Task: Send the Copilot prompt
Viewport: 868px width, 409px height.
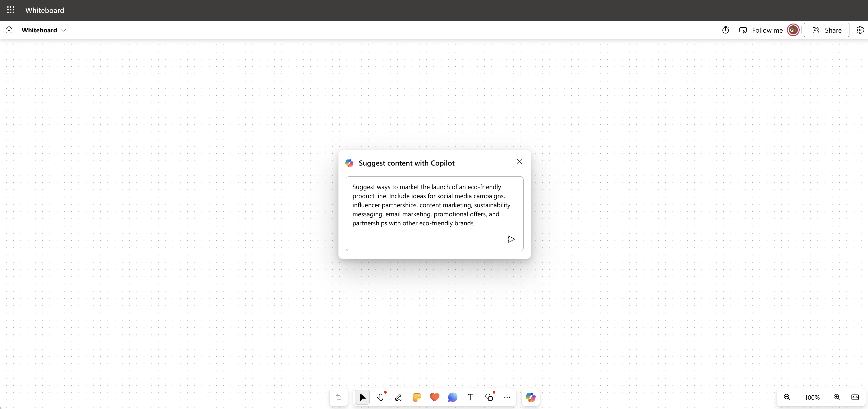Action: [511, 239]
